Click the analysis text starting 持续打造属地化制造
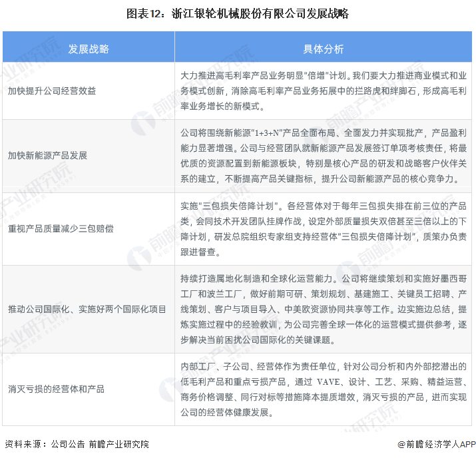 tap(324, 310)
